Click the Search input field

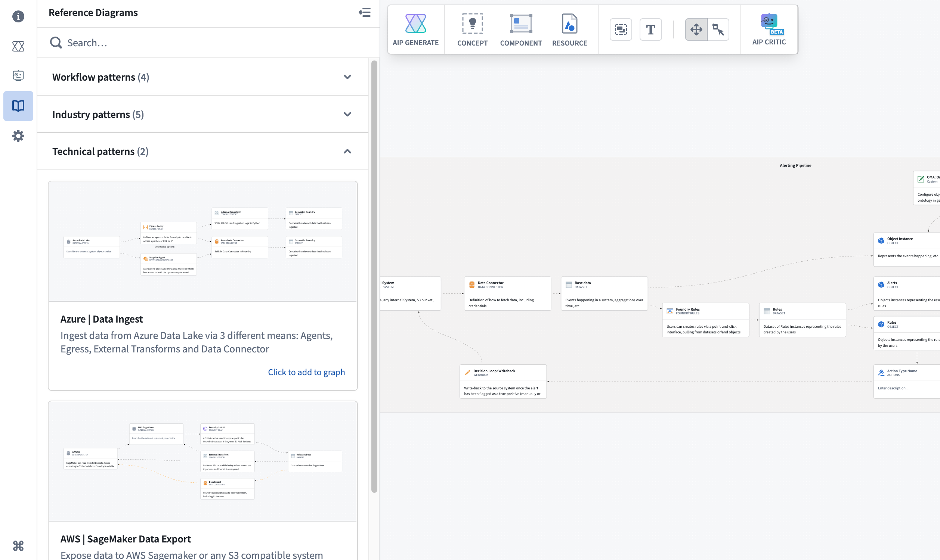[208, 43]
